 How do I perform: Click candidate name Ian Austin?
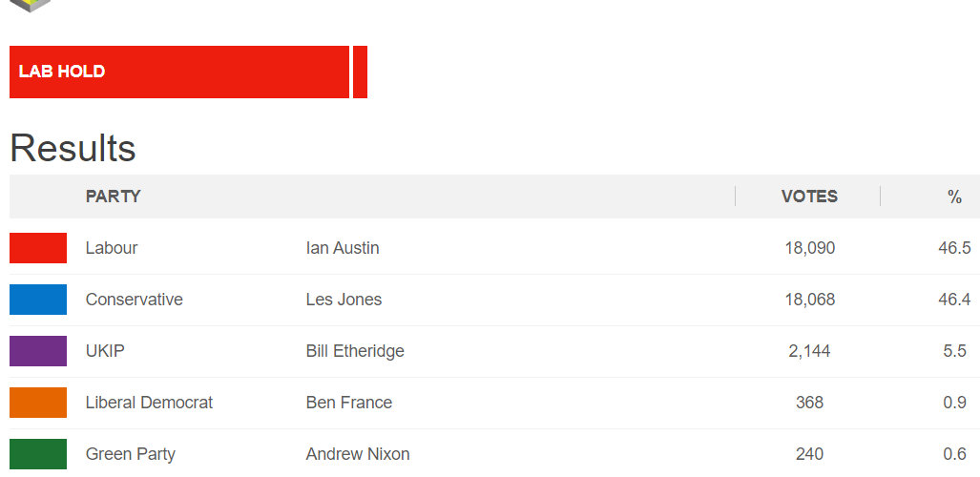(x=343, y=248)
